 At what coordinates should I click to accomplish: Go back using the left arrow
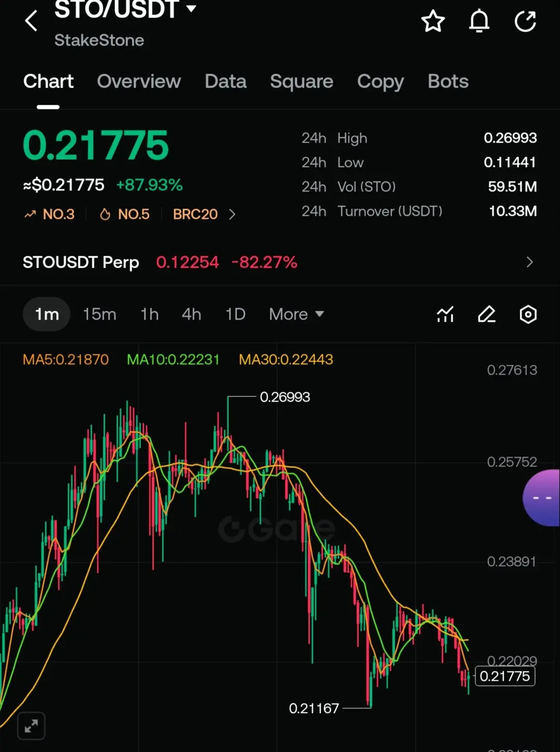[x=31, y=21]
